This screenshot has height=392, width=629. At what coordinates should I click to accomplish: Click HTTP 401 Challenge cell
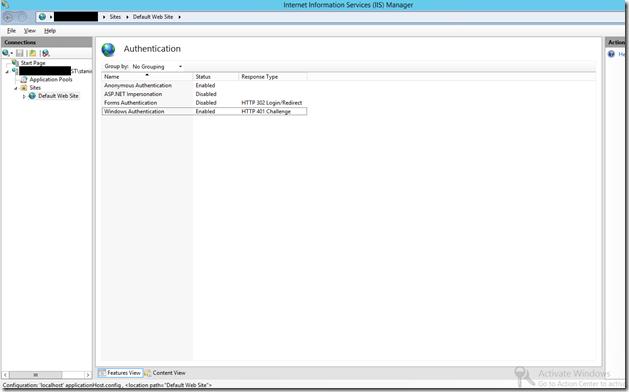coord(266,112)
